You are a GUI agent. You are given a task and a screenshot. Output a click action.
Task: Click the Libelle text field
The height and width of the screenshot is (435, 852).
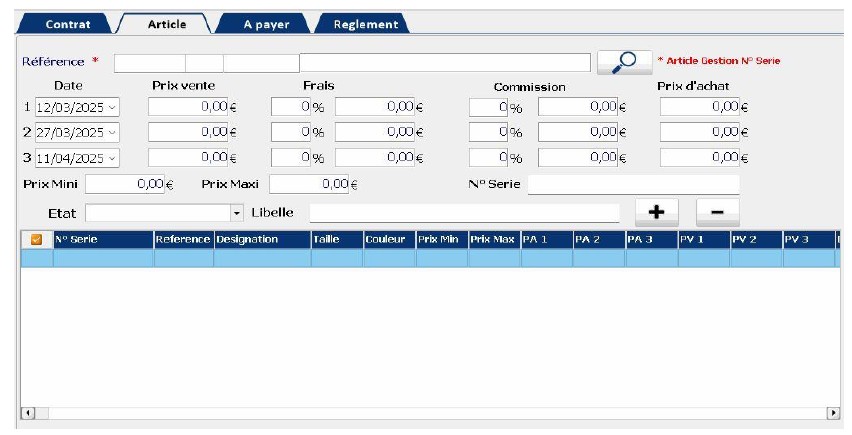pos(464,213)
